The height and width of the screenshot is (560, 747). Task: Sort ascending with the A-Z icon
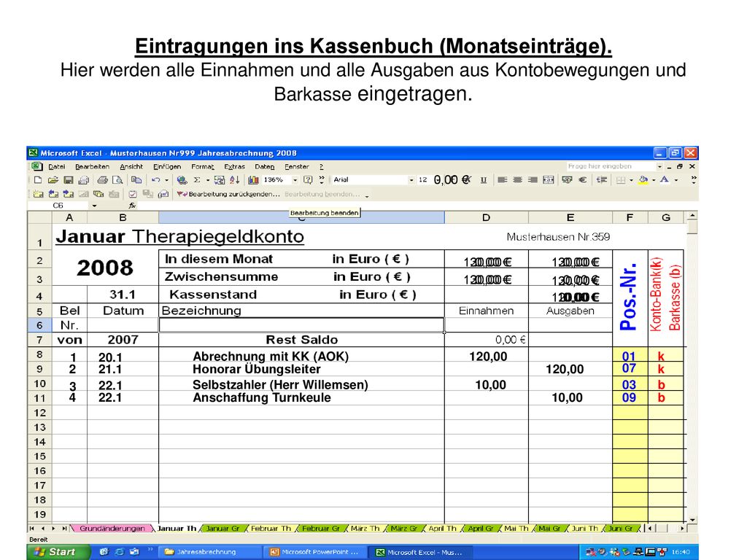(234, 180)
